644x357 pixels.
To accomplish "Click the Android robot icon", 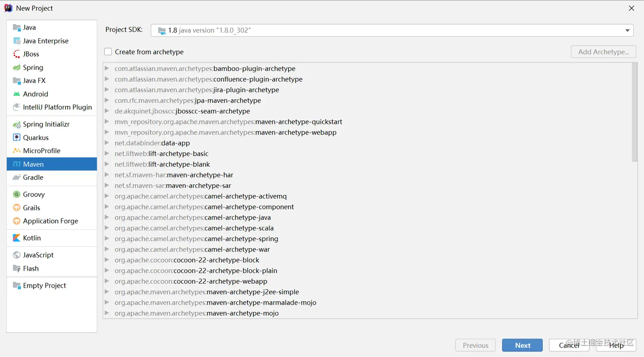I will 17,94.
